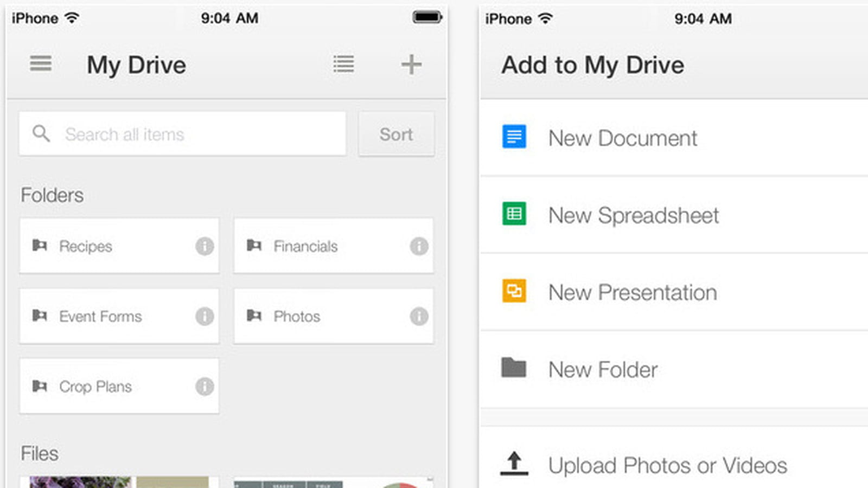Click the Folders section heading
Viewport: 868px width, 488px height.
[52, 195]
